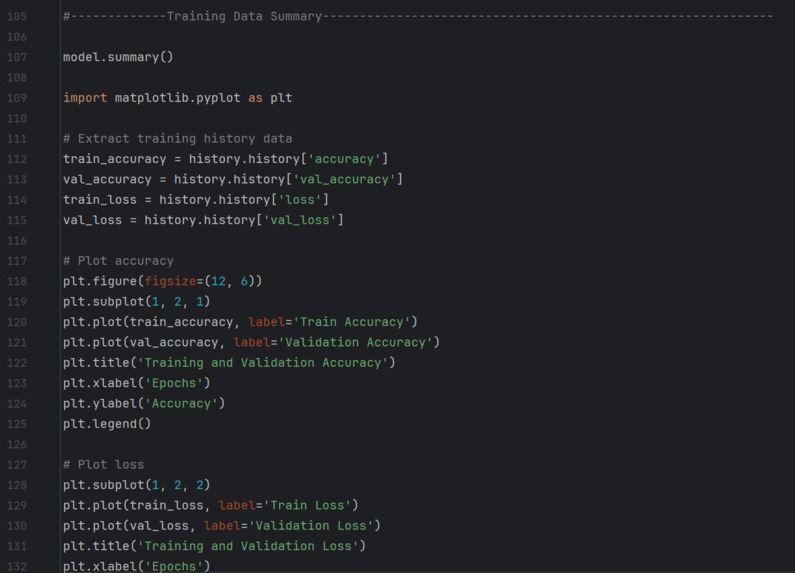Click line number 105 in the gutter
Image resolution: width=795 pixels, height=573 pixels.
pos(17,16)
